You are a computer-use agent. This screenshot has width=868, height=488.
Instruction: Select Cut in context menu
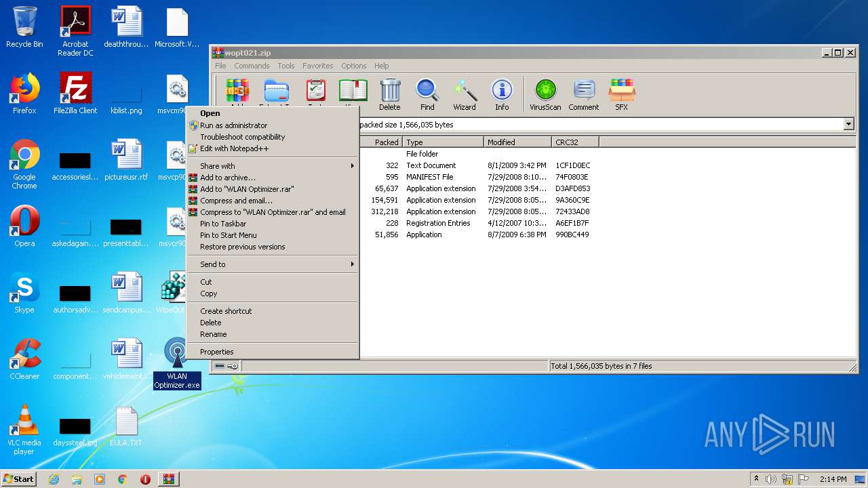(272, 282)
